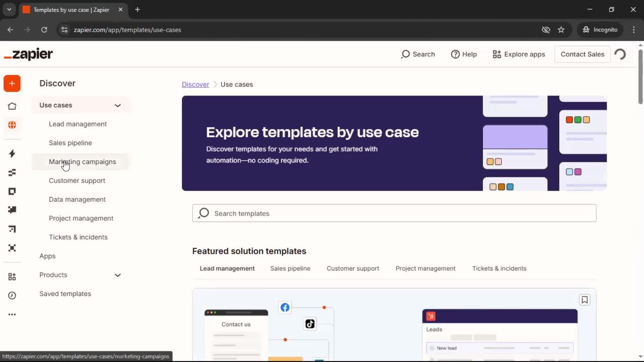The image size is (644, 362).
Task: Enable Incognito profile menu
Action: tap(600, 29)
